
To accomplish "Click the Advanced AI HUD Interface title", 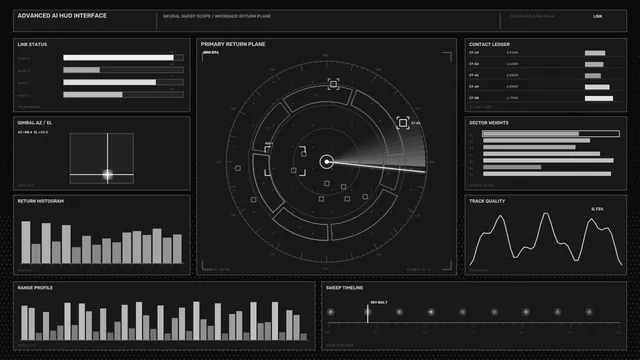I will 62,16.
